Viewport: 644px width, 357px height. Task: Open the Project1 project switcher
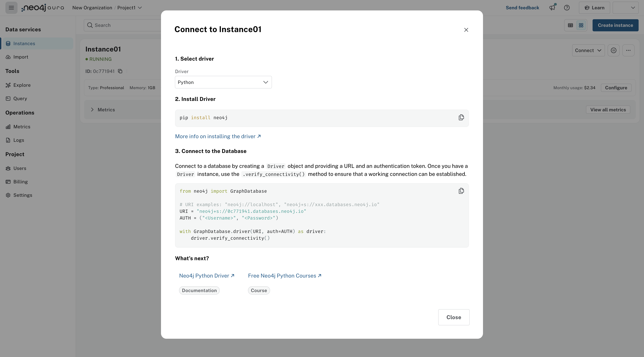[x=130, y=8]
